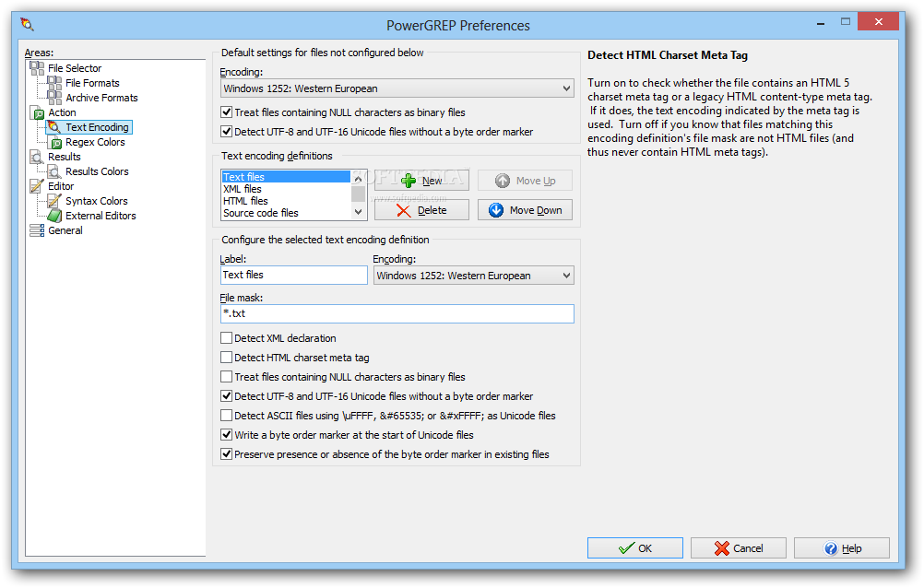Uncheck default Treat NULL files as binary

click(x=226, y=112)
